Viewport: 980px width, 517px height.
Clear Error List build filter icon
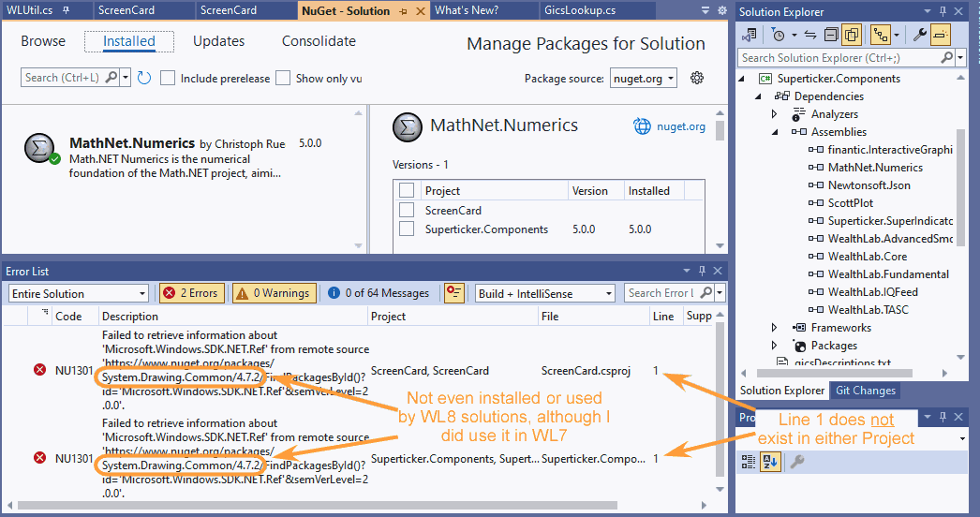pyautogui.click(x=453, y=293)
